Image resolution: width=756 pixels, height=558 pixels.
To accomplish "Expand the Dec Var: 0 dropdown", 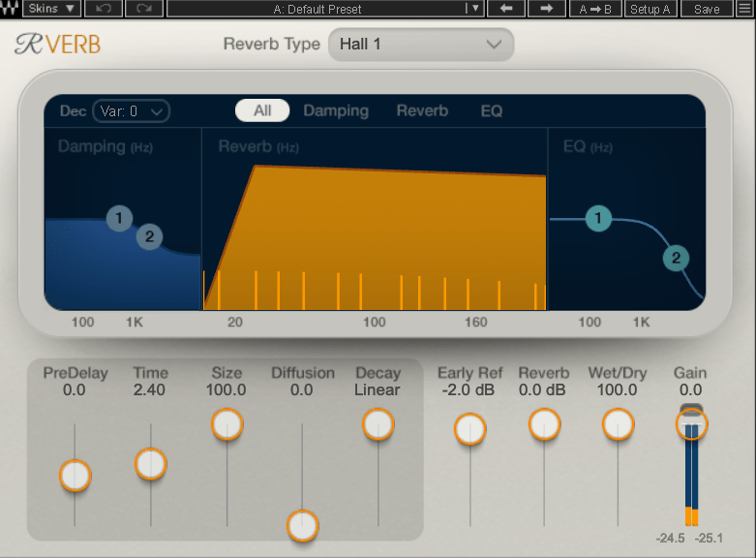I will [x=132, y=111].
